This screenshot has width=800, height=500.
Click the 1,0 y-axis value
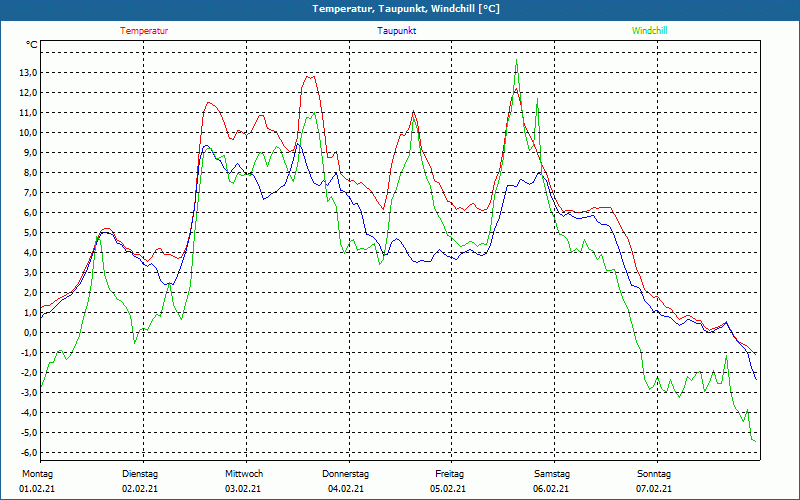point(30,313)
